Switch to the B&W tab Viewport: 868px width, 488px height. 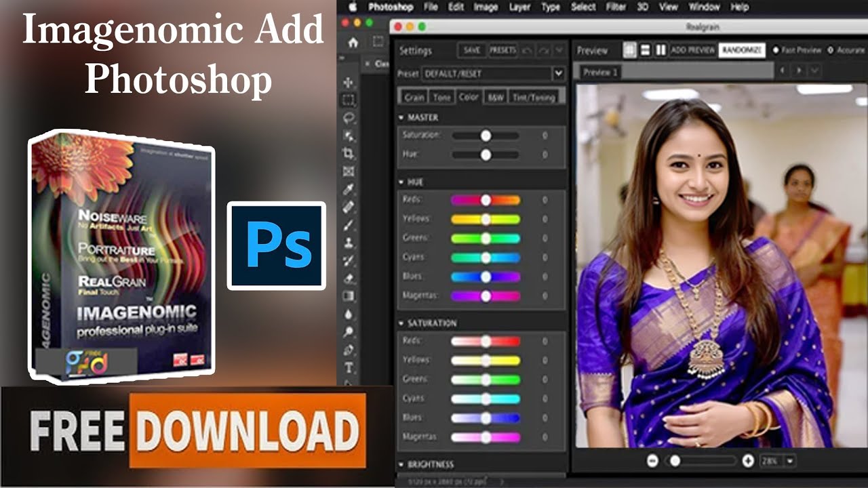[x=496, y=98]
